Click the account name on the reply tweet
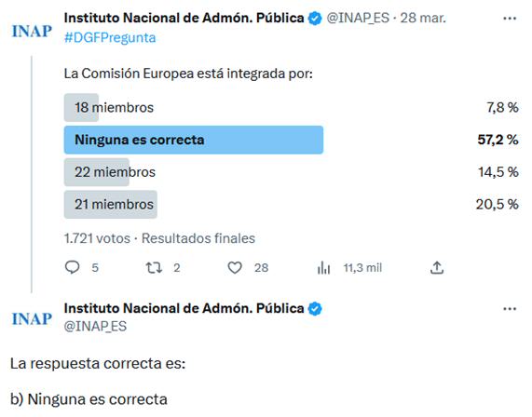Image resolution: width=532 pixels, height=417 pixels. coord(184,308)
